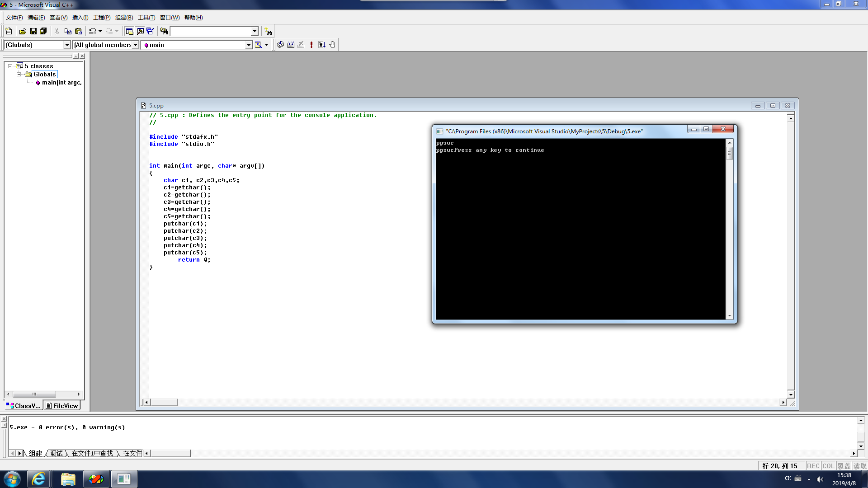Collapse the Globals folder node
Image resolution: width=868 pixels, height=488 pixels.
[x=19, y=74]
